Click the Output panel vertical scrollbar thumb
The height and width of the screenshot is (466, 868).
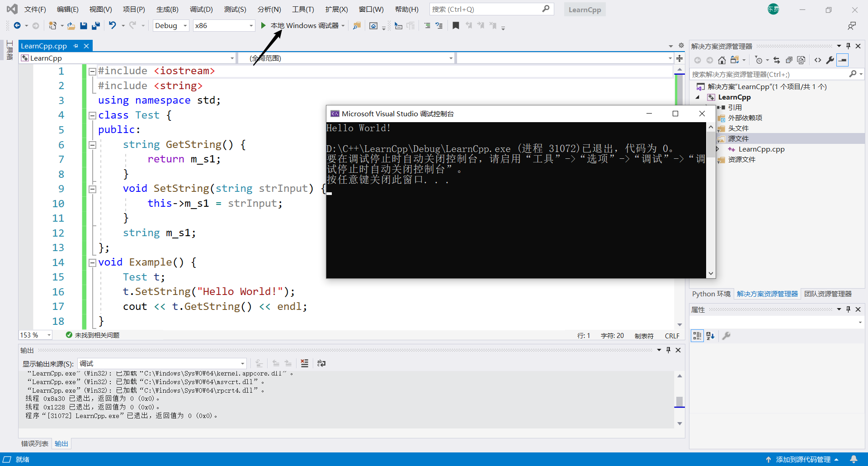[679, 401]
